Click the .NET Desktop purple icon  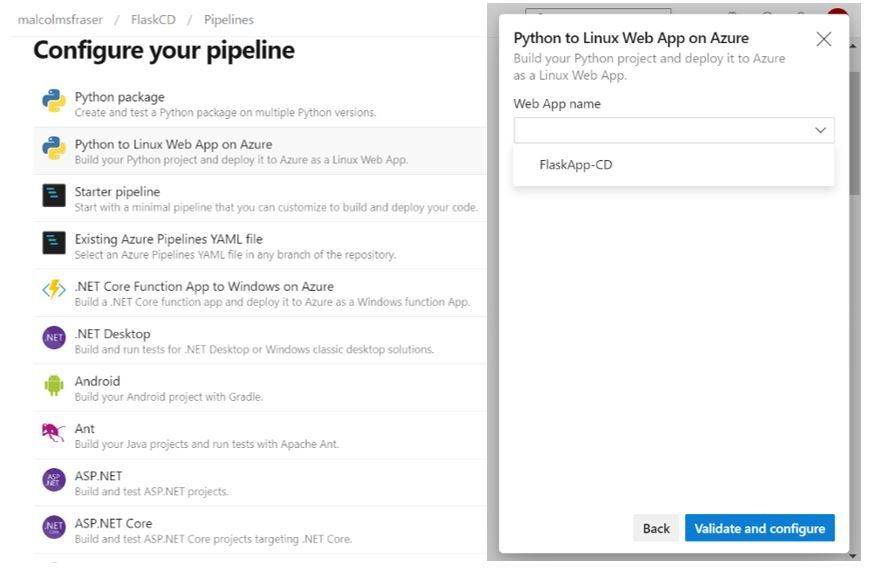pyautogui.click(x=54, y=338)
